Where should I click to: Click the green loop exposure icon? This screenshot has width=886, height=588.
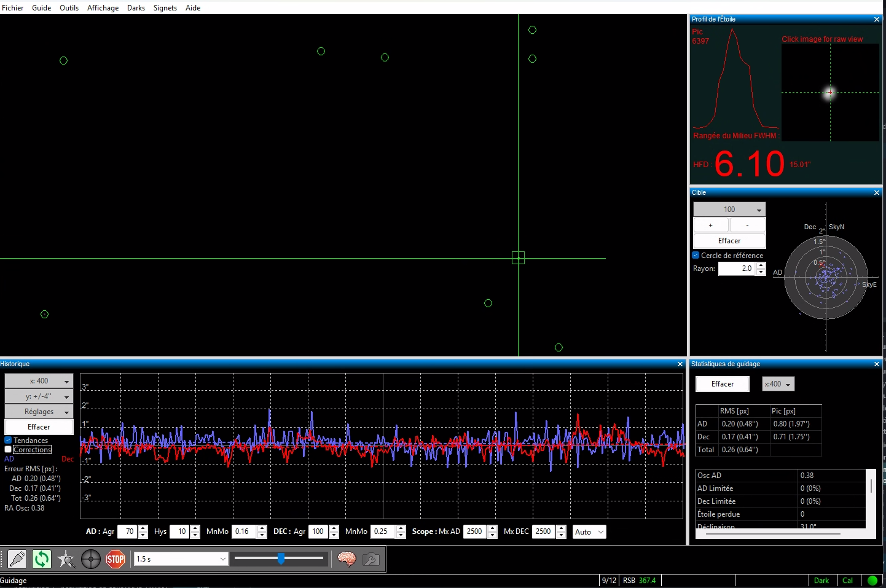[x=42, y=559]
